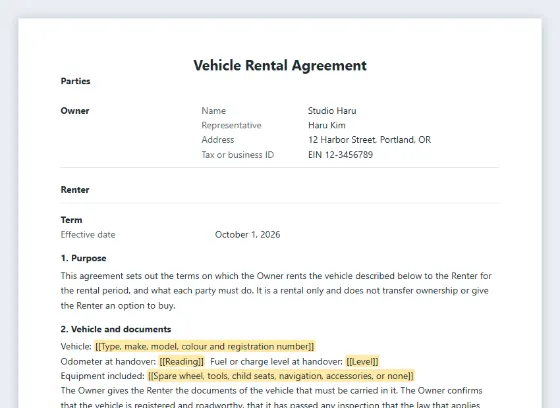Viewport: 560px width, 408px height.
Task: Click the owner Name field label
Action: 214,111
